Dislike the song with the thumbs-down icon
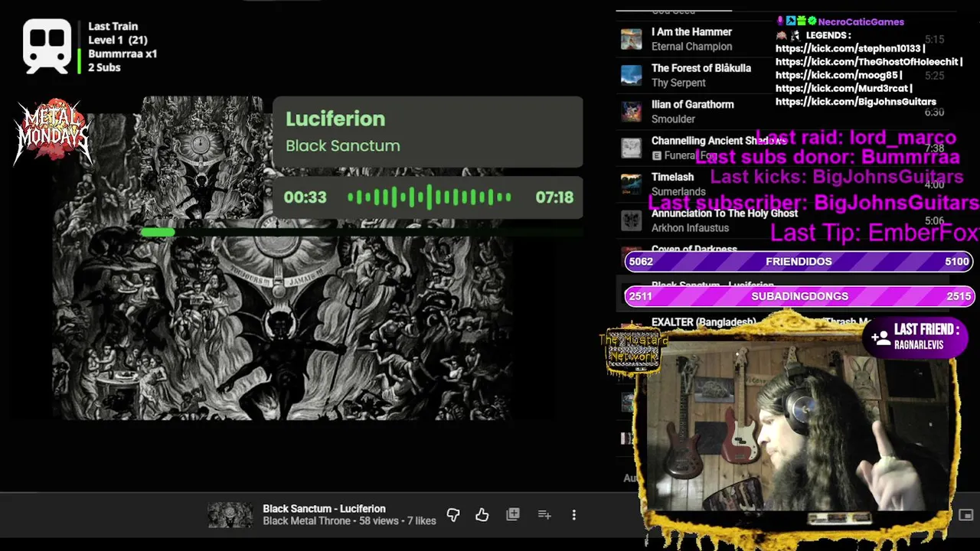 [452, 515]
